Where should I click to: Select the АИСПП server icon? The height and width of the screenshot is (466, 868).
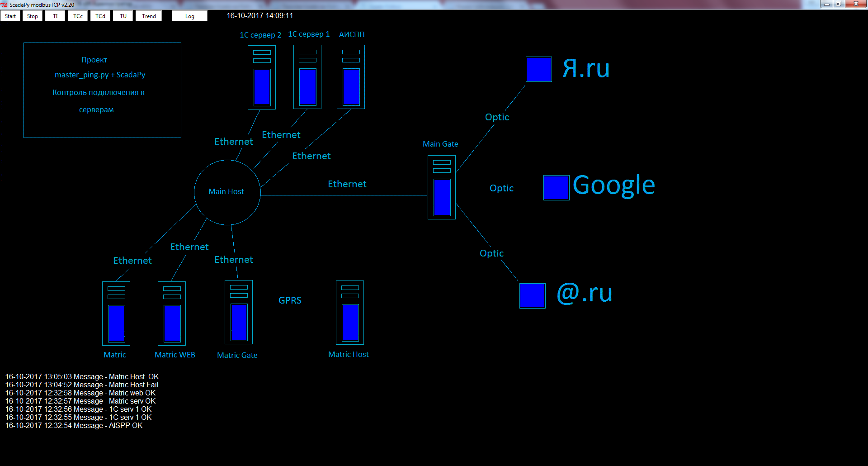[x=351, y=77]
